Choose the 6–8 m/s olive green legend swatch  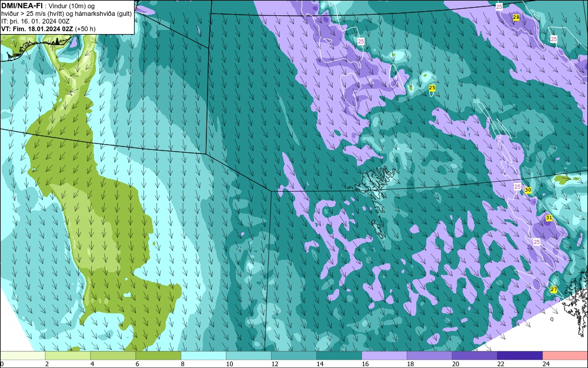158,355
